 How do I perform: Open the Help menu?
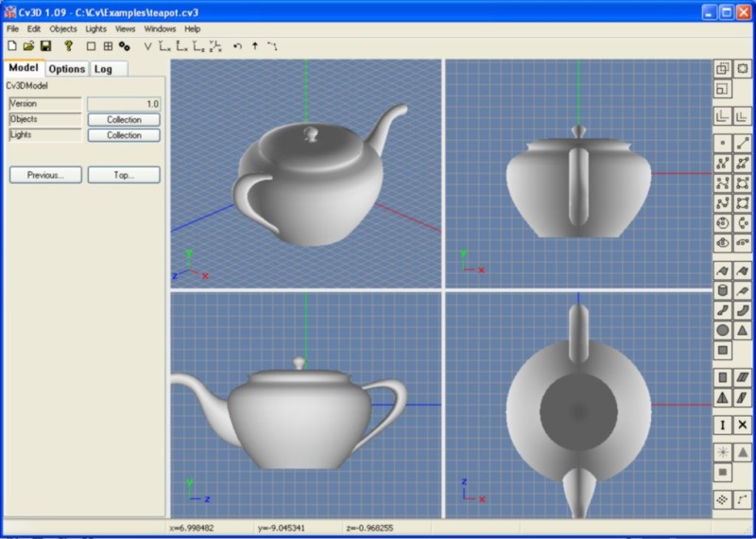click(193, 29)
